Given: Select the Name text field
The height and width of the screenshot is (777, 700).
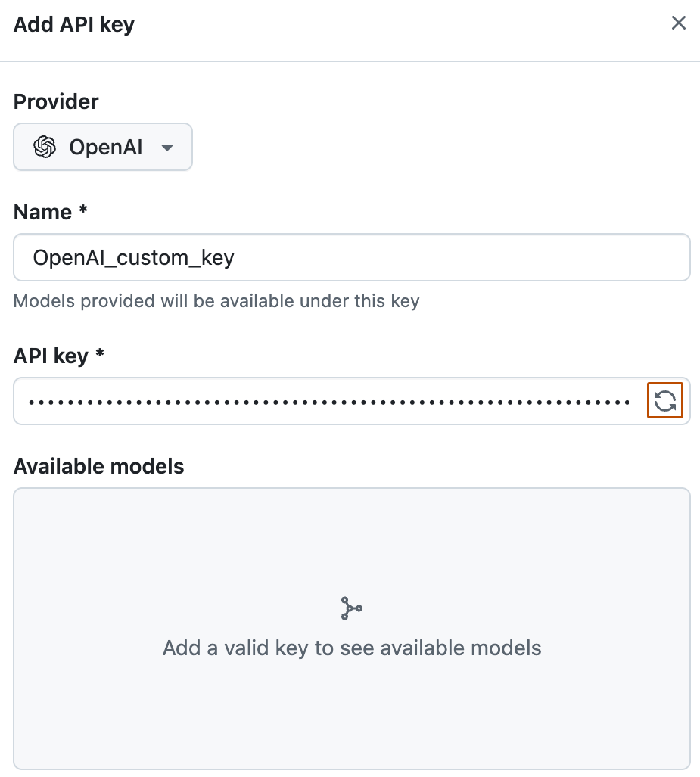Looking at the screenshot, I should point(350,257).
